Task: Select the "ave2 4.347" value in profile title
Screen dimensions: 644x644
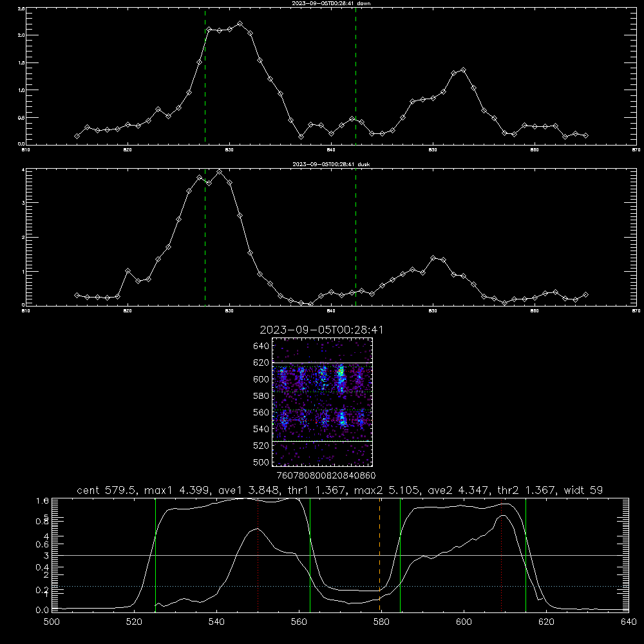Action: pos(459,490)
